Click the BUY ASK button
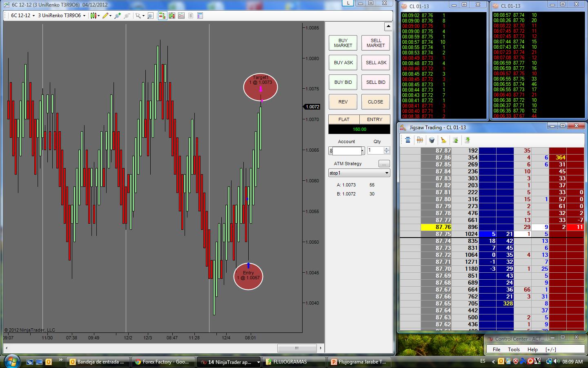Image resolution: width=588 pixels, height=368 pixels. tap(343, 63)
